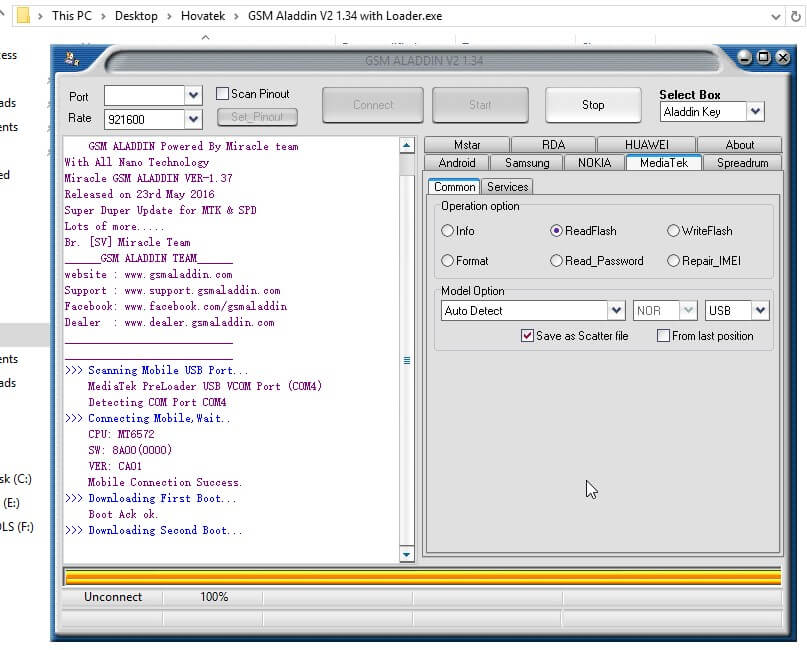
Task: Click the folder icon in Explorer address bar
Action: (23, 15)
